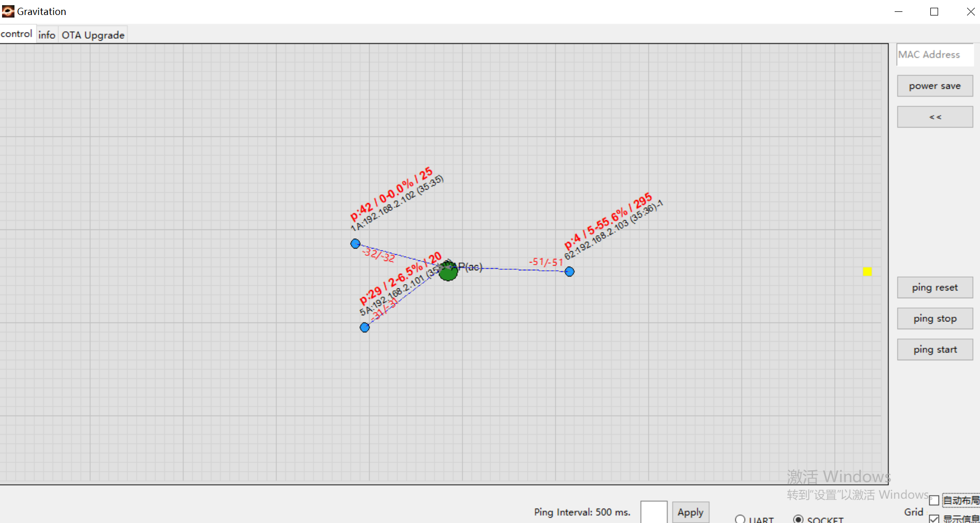Click the blue node for 192.168.2.101
980x523 pixels.
[x=365, y=327]
